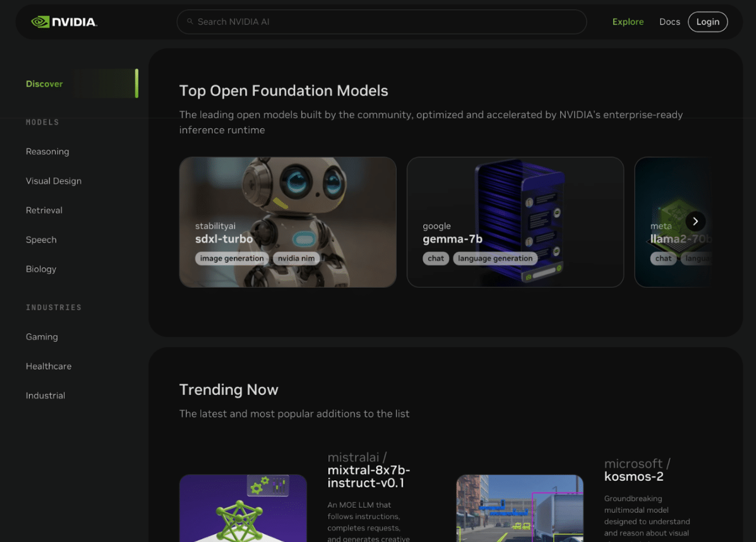The height and width of the screenshot is (542, 756).
Task: Open the Docs page
Action: click(x=670, y=22)
